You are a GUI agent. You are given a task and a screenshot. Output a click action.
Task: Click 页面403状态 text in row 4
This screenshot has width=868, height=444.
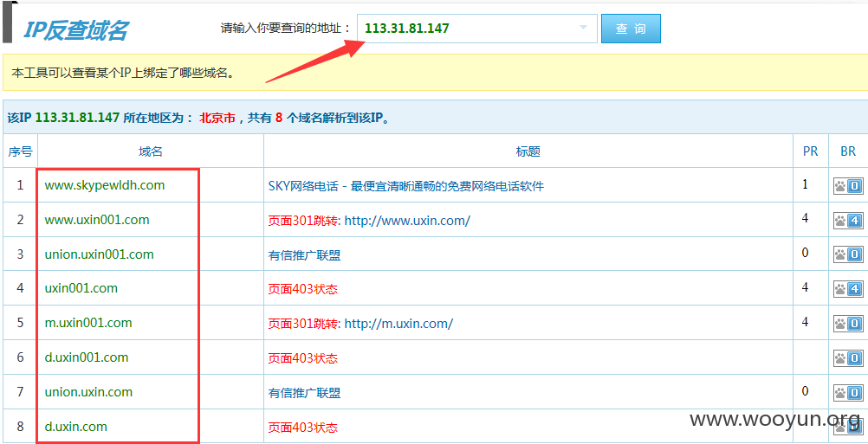coord(303,289)
